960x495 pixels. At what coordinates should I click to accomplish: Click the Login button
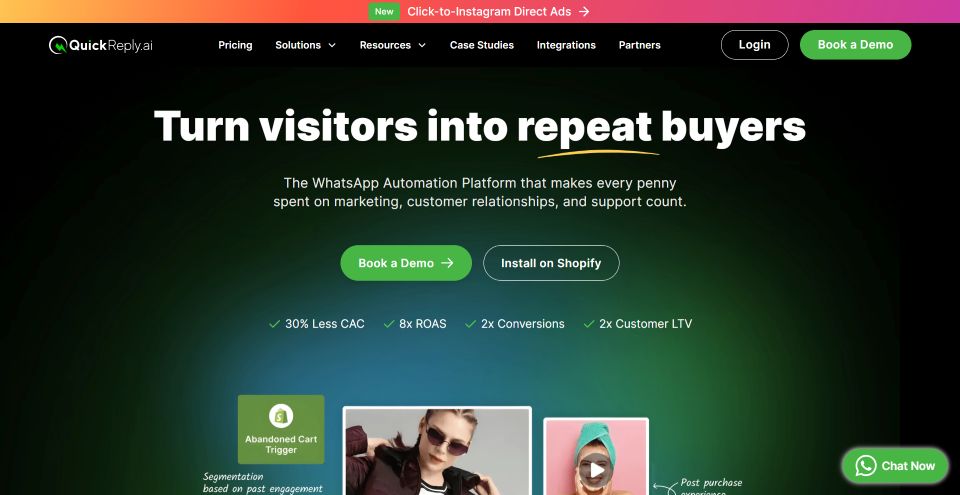tap(754, 45)
